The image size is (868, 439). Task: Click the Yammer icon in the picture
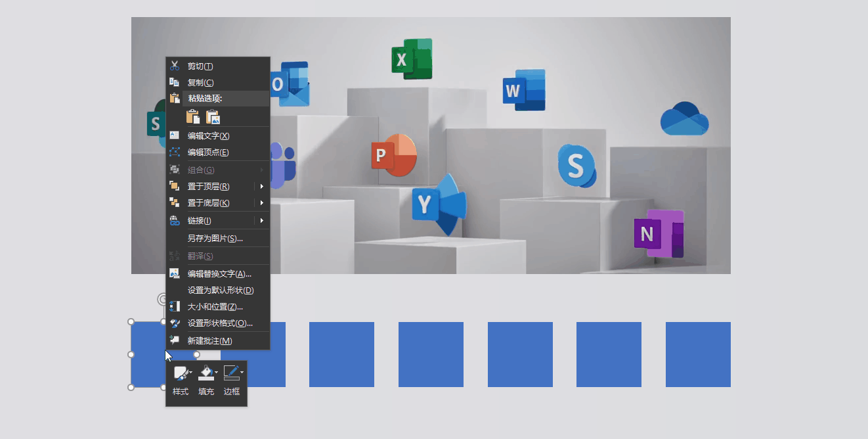(439, 204)
